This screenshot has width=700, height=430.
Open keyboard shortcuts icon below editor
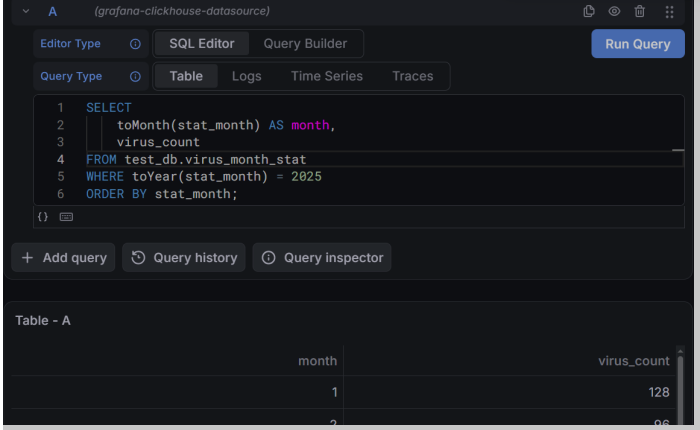pos(67,217)
